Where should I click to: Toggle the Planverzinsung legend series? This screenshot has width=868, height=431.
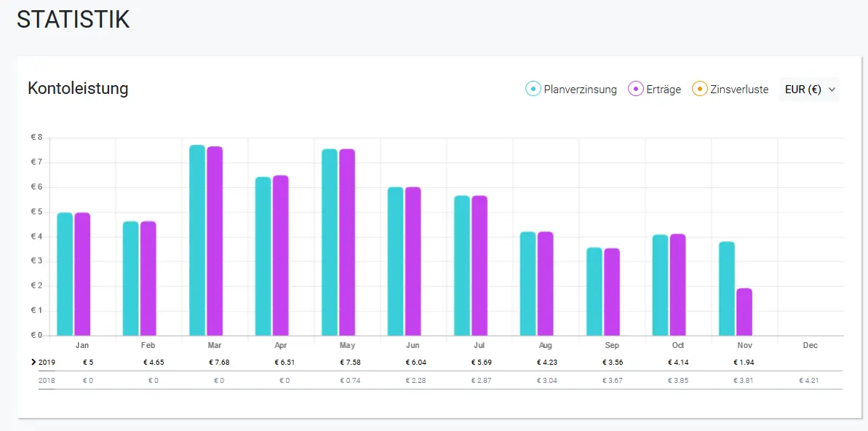coord(571,90)
